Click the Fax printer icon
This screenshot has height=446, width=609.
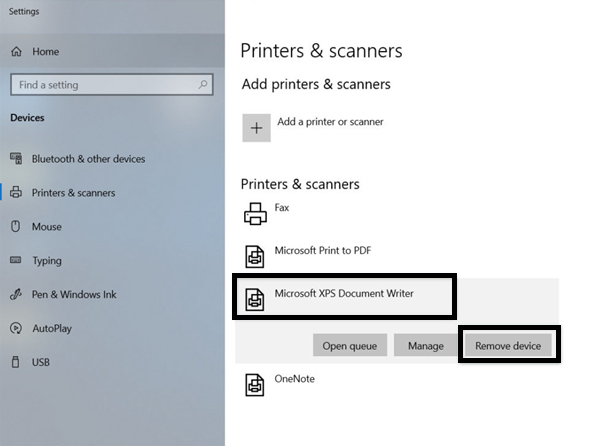point(255,214)
